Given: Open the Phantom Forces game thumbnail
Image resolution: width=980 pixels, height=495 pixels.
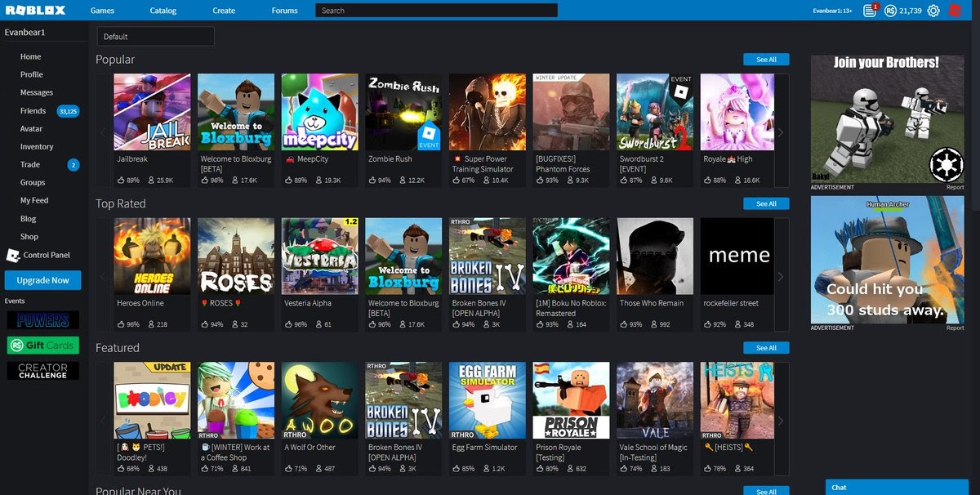Looking at the screenshot, I should [x=572, y=112].
